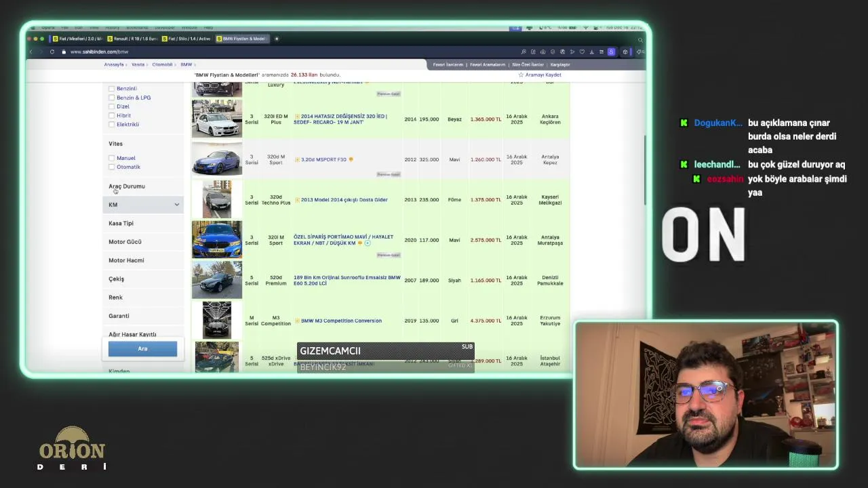Expand the Motor Gücü filter

(143, 242)
